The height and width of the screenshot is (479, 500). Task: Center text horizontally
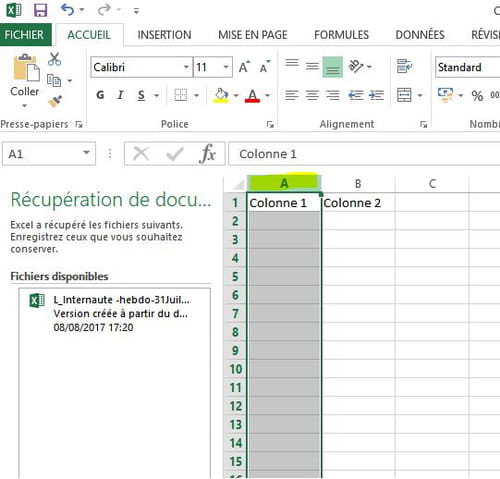312,95
